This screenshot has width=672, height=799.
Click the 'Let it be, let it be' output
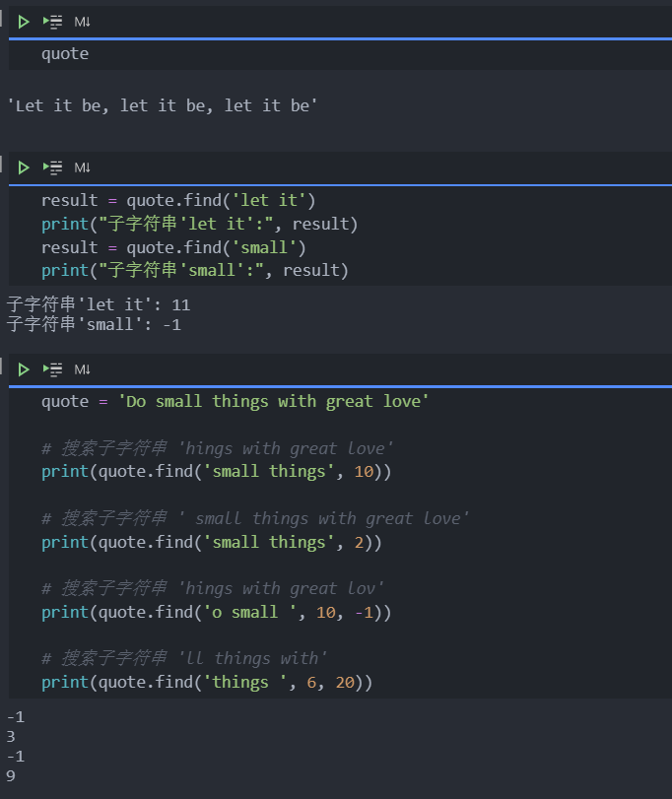coord(163,105)
